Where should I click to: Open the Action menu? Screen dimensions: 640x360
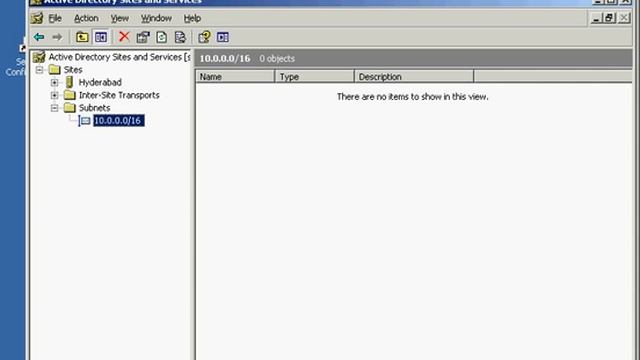(86, 18)
